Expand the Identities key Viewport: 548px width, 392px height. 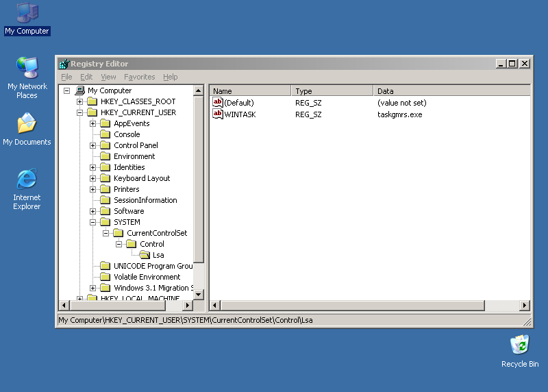[92, 167]
